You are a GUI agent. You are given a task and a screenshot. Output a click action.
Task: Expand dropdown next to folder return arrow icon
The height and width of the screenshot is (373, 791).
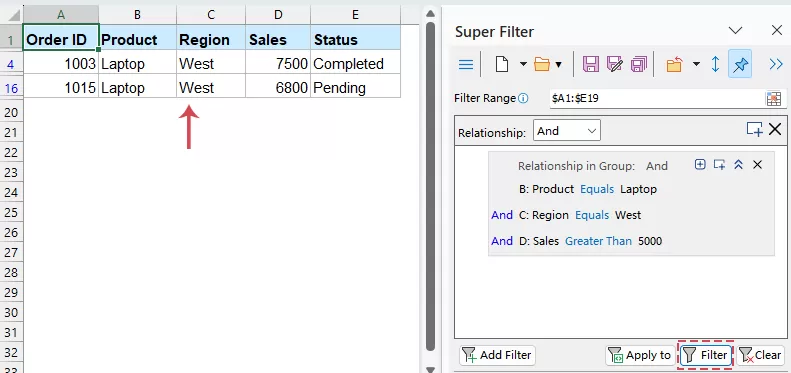point(696,64)
